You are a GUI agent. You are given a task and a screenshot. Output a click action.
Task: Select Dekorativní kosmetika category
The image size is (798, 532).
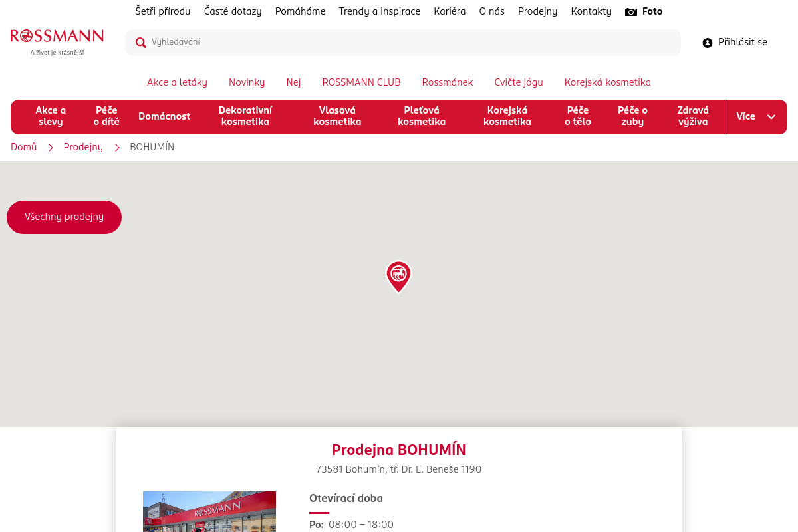245,116
